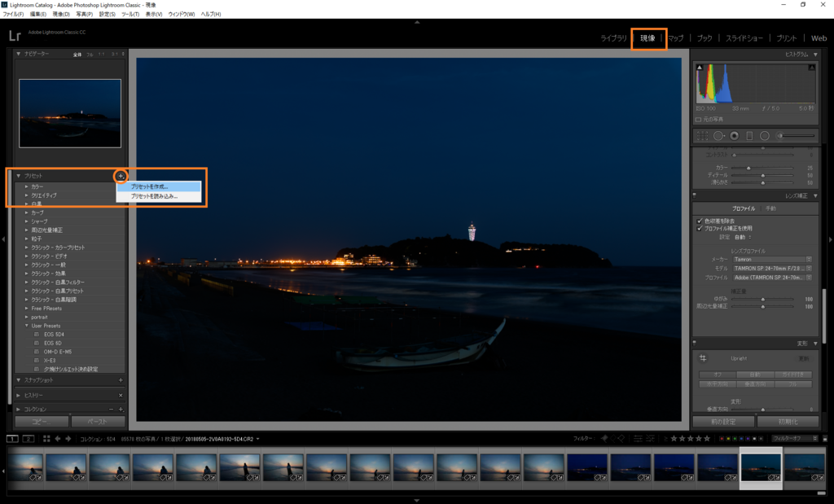Click the plus icon on the コレクション panel
The width and height of the screenshot is (834, 504).
(x=121, y=410)
